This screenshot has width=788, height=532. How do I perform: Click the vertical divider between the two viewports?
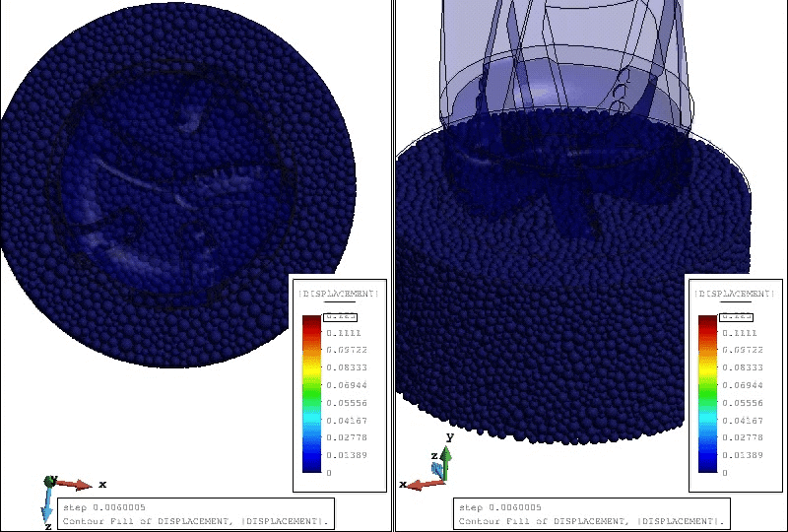(x=393, y=266)
